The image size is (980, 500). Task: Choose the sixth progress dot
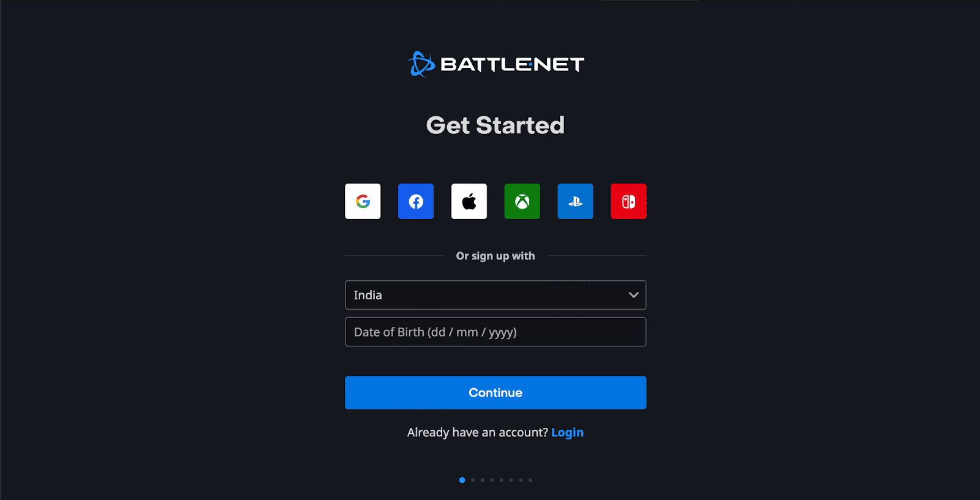511,480
